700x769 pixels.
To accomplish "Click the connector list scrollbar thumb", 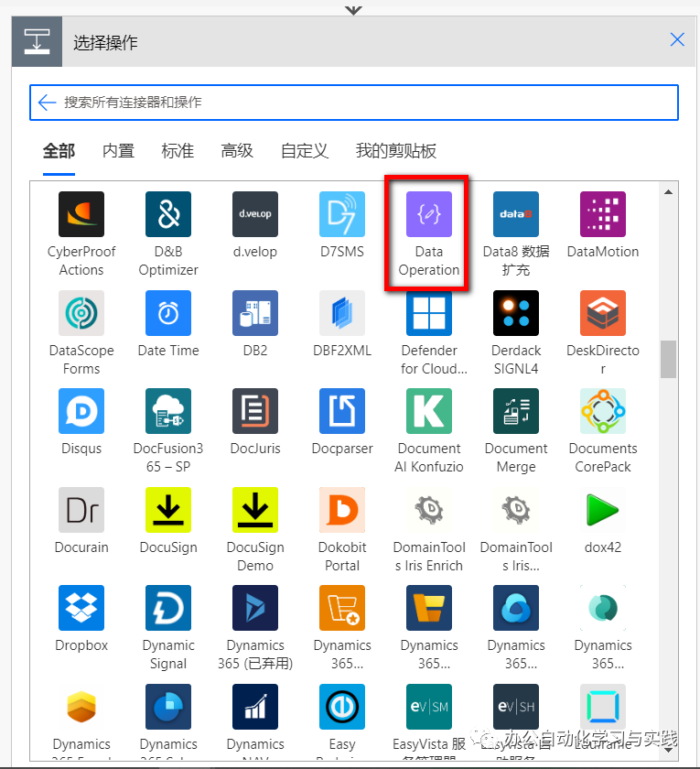I will click(668, 359).
